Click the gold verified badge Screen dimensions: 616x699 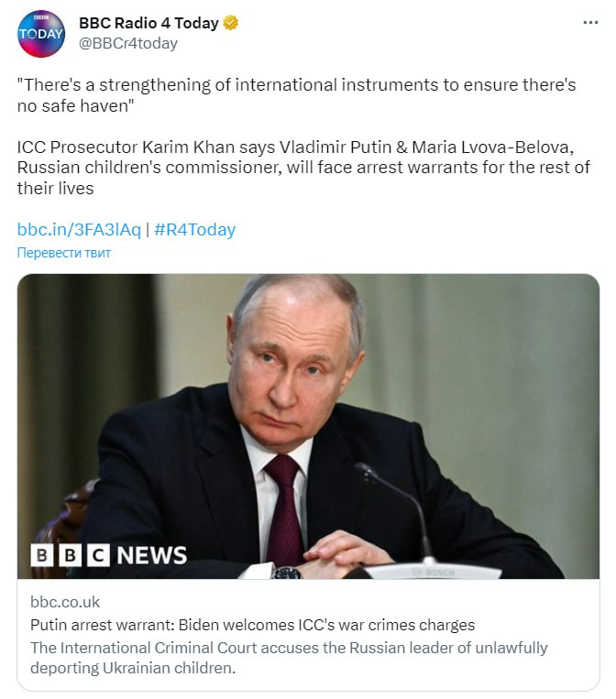pos(231,24)
